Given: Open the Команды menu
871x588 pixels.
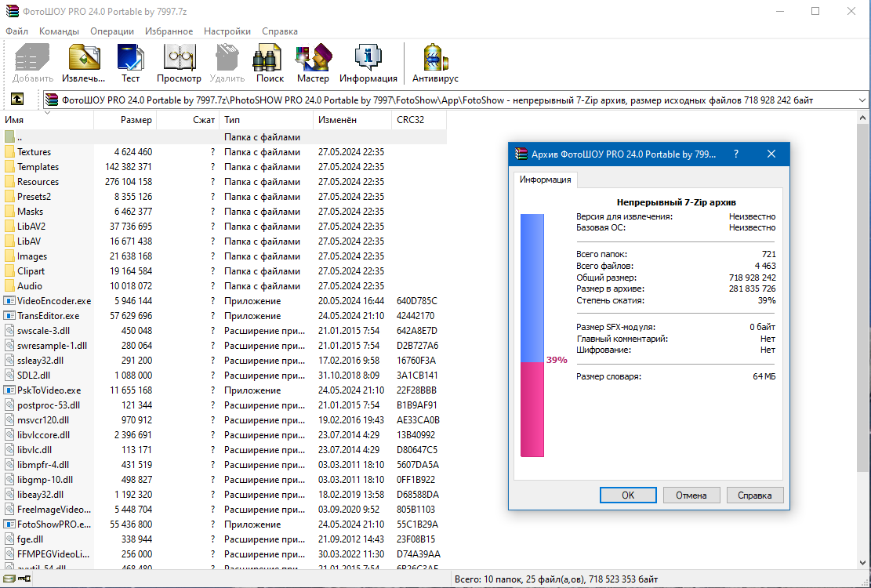Looking at the screenshot, I should [x=59, y=31].
